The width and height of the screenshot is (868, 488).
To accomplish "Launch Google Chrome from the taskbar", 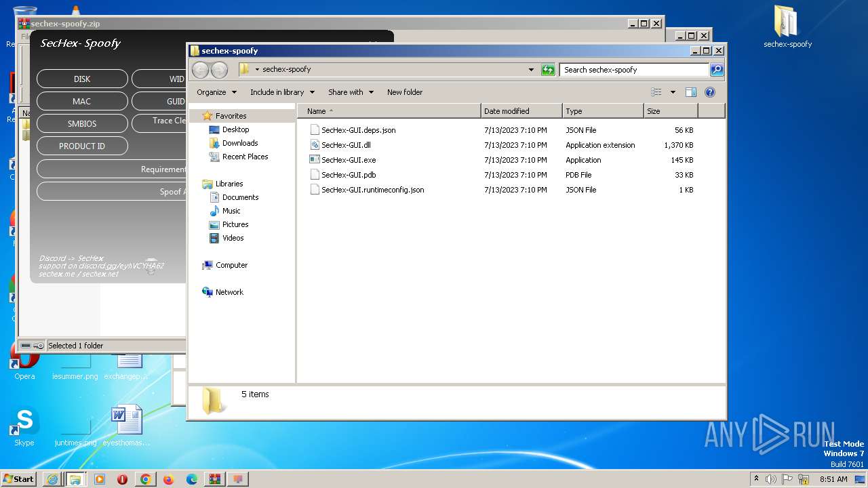I will coord(145,479).
